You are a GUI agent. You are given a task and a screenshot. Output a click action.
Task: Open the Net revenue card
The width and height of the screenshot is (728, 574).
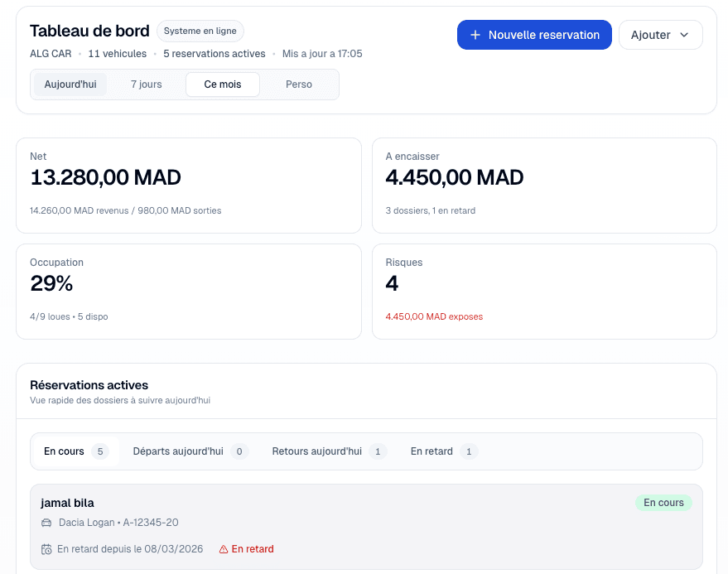189,186
